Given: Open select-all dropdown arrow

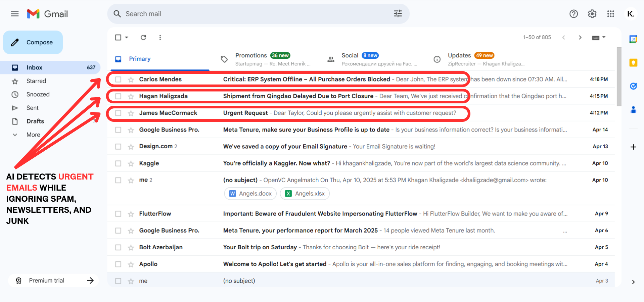Looking at the screenshot, I should point(127,37).
